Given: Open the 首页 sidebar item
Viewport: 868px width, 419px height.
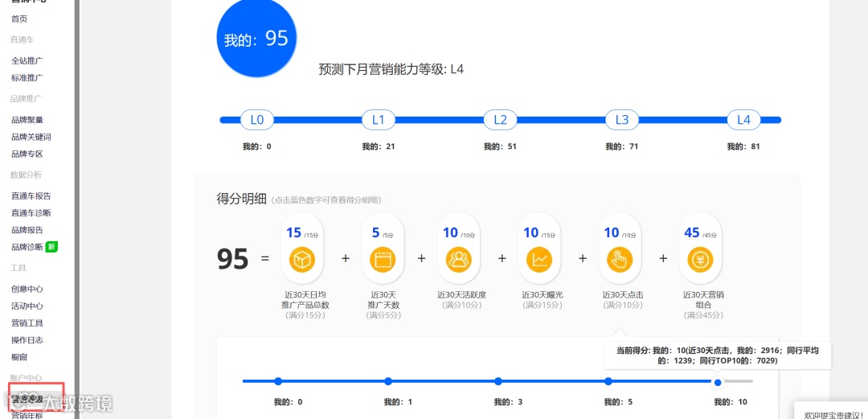Looking at the screenshot, I should pos(19,18).
